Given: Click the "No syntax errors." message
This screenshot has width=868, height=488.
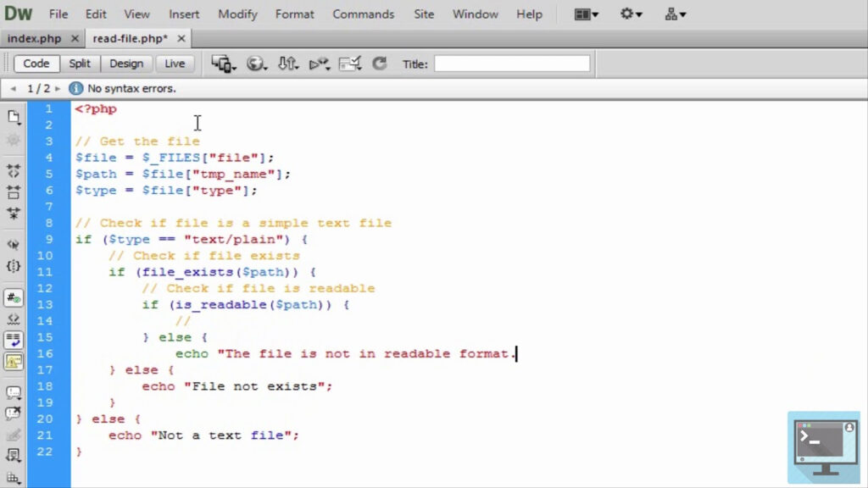Looking at the screenshot, I should point(131,88).
